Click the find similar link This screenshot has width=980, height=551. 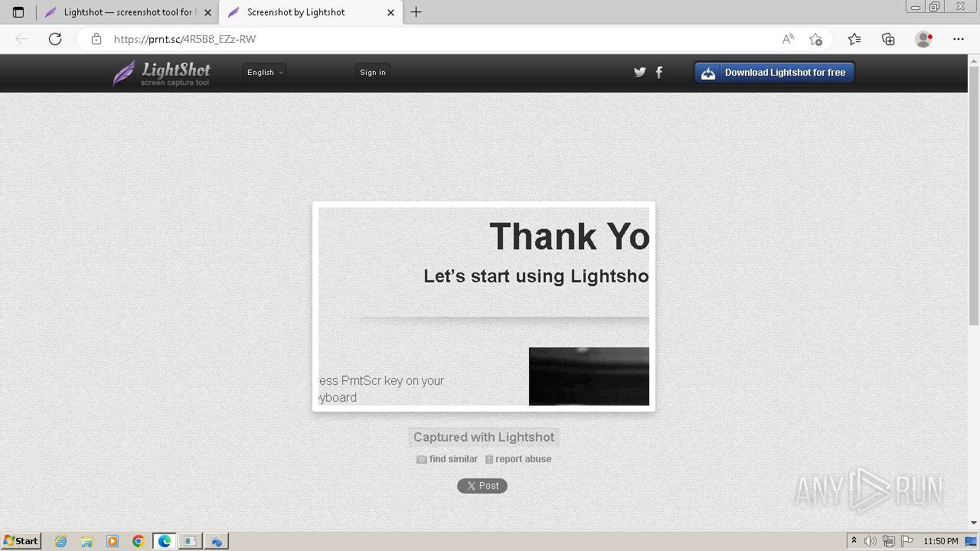[447, 459]
